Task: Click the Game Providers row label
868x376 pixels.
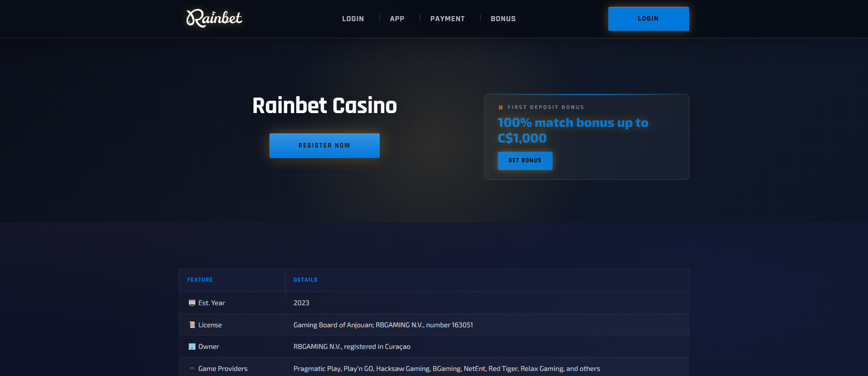Action: (223, 369)
